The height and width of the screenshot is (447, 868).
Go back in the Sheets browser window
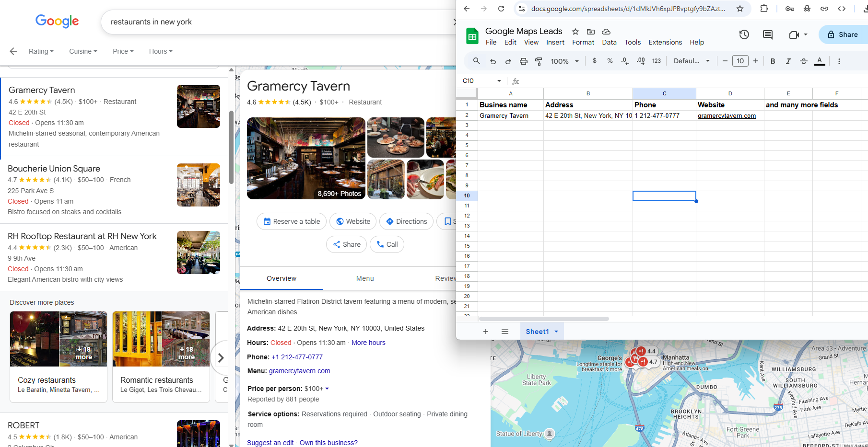pos(467,9)
